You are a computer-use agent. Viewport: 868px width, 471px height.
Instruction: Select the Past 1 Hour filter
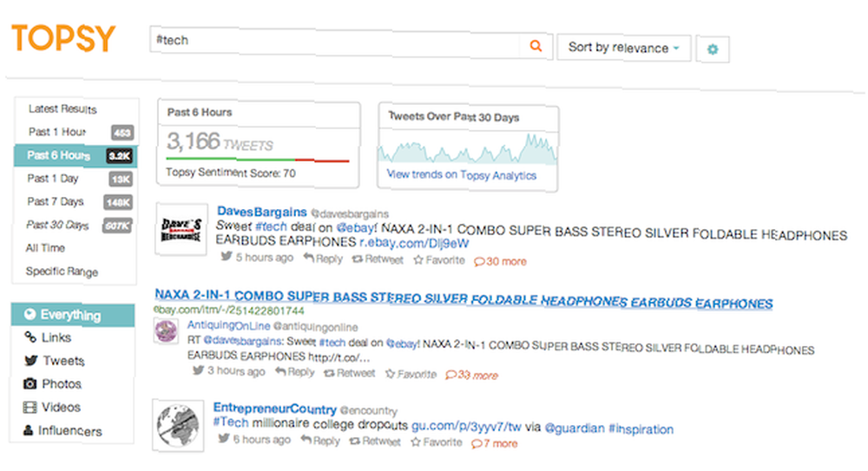tap(76, 132)
